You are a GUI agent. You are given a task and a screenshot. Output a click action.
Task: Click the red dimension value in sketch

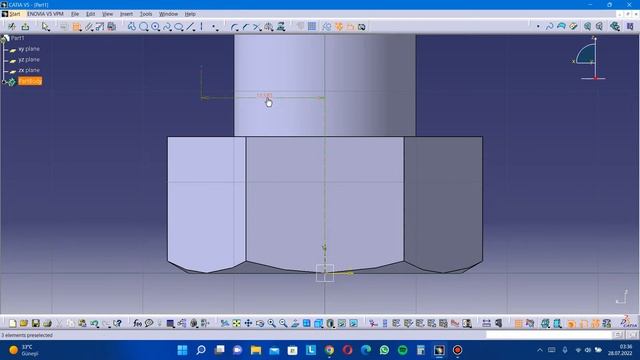point(264,95)
